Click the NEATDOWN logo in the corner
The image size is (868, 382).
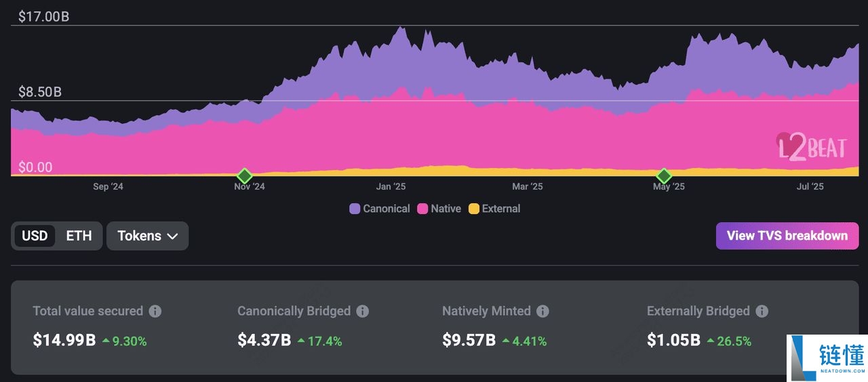(827, 358)
